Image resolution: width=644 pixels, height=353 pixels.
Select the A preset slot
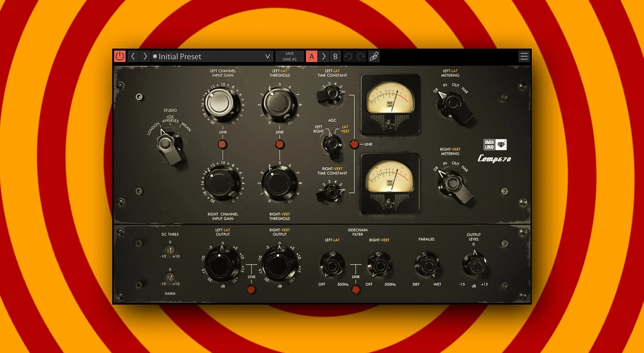pyautogui.click(x=311, y=56)
